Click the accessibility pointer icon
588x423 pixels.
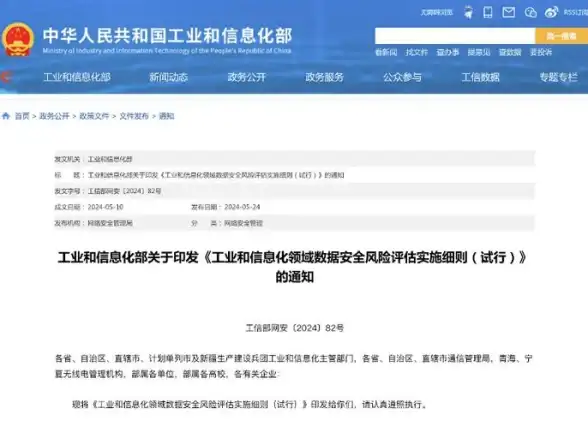[x=468, y=12]
